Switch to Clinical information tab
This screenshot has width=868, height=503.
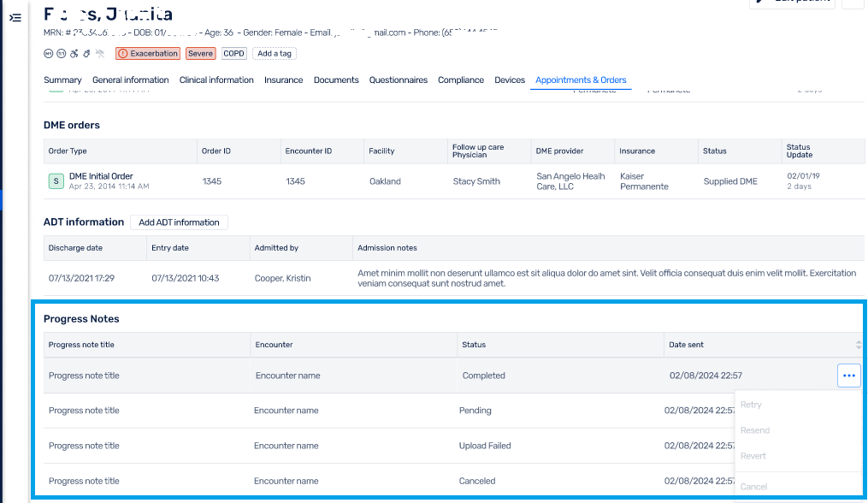point(216,80)
